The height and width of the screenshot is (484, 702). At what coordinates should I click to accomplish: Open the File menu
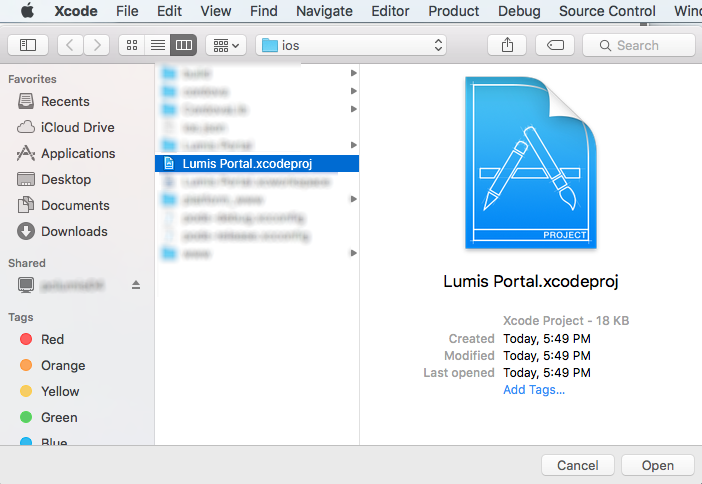(127, 11)
